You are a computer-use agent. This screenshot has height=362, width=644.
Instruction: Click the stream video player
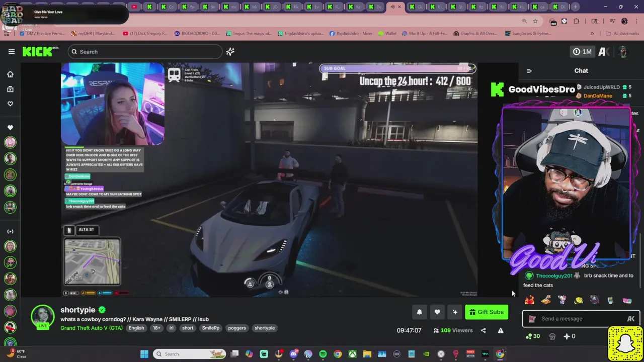pos(269,179)
